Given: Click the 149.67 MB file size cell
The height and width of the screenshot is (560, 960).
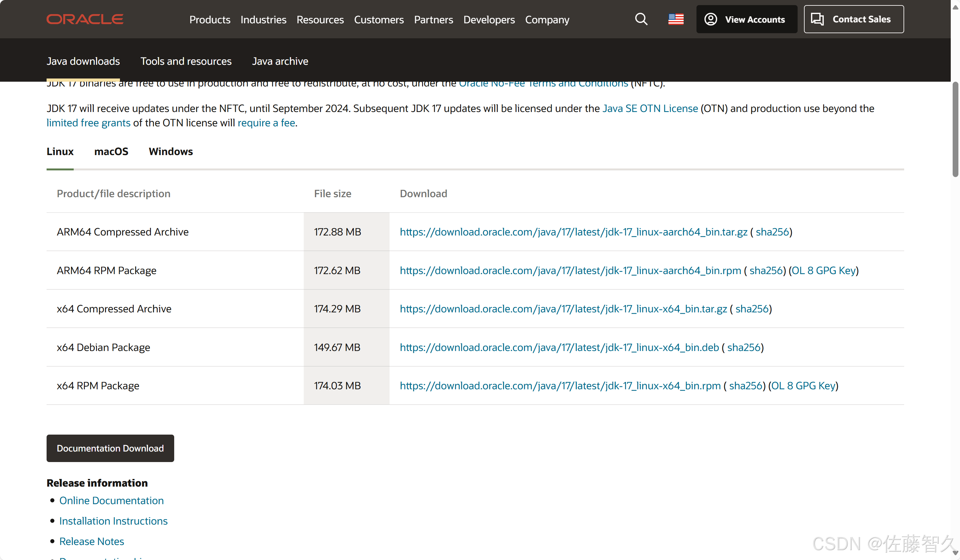Looking at the screenshot, I should (346, 347).
